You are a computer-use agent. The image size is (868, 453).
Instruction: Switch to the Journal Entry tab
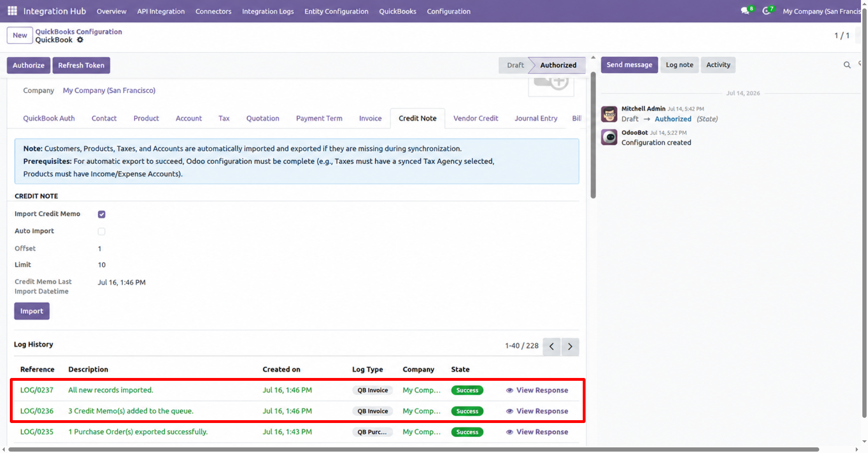(536, 118)
